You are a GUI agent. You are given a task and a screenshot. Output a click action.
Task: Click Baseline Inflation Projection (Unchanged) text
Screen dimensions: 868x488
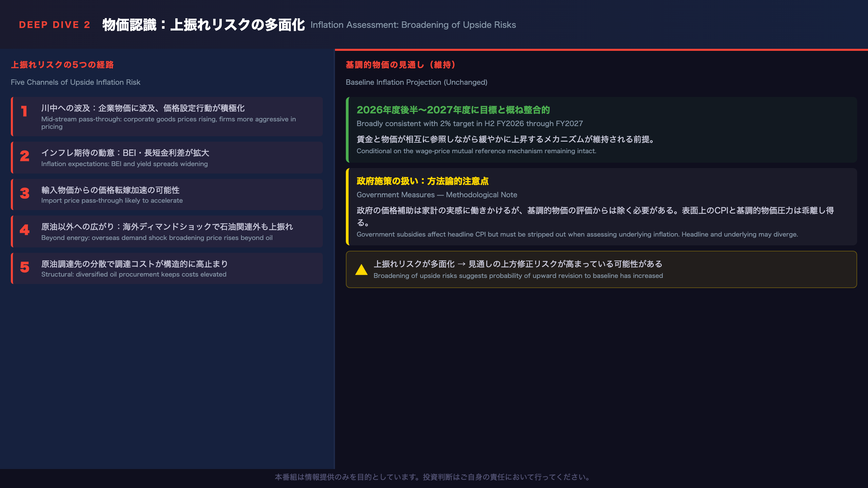pyautogui.click(x=417, y=82)
